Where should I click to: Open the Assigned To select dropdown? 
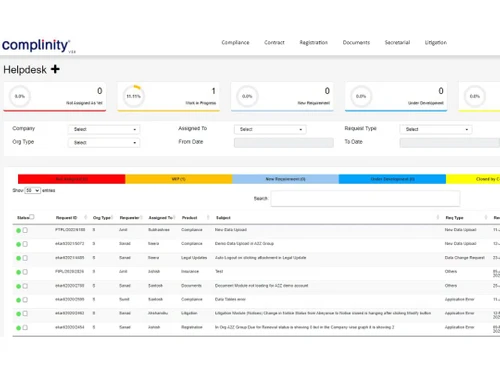click(270, 129)
